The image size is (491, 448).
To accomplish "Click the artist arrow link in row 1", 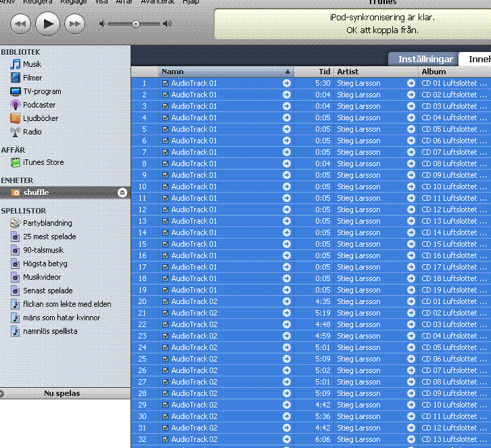I will pos(411,83).
